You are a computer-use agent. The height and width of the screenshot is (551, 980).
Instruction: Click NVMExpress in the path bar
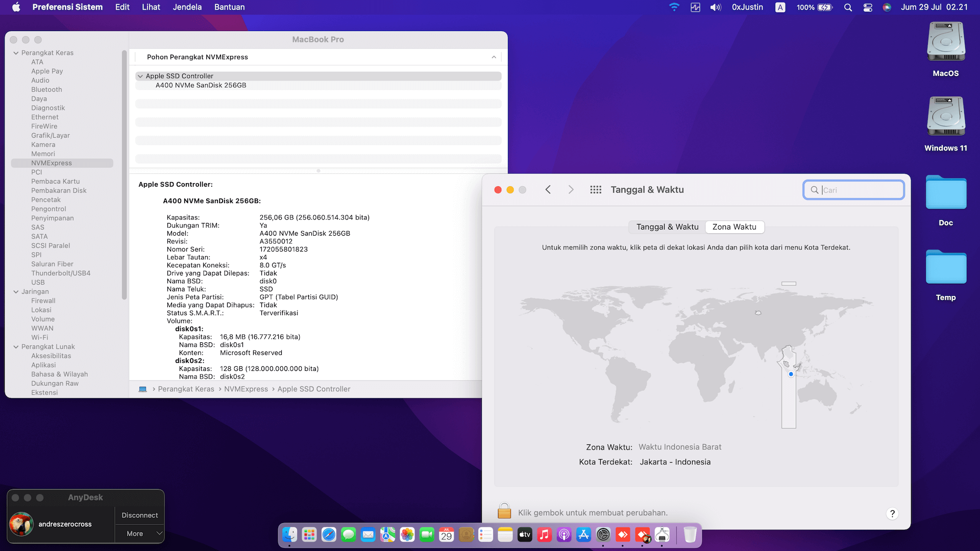click(246, 389)
